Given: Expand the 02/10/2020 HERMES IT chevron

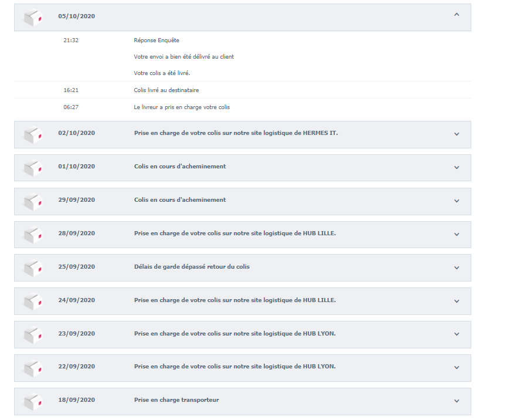Looking at the screenshot, I should click(457, 134).
